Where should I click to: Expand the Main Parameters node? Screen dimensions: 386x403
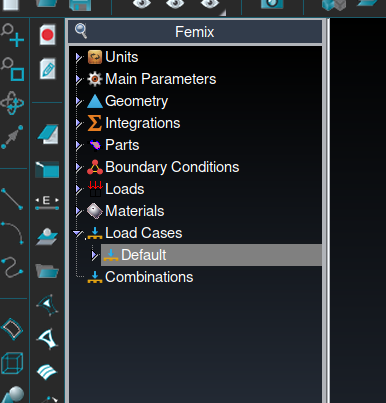point(79,79)
